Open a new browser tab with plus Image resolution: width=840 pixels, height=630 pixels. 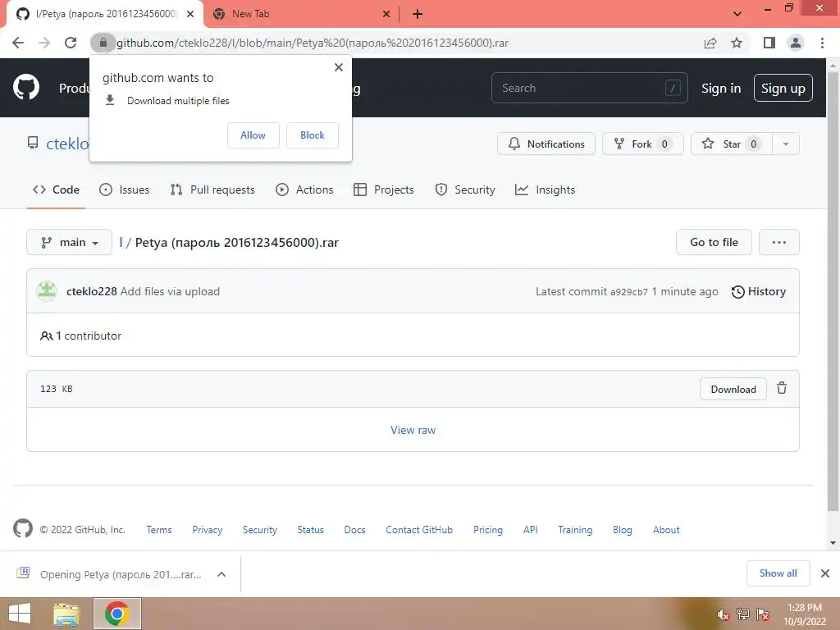[x=418, y=14]
